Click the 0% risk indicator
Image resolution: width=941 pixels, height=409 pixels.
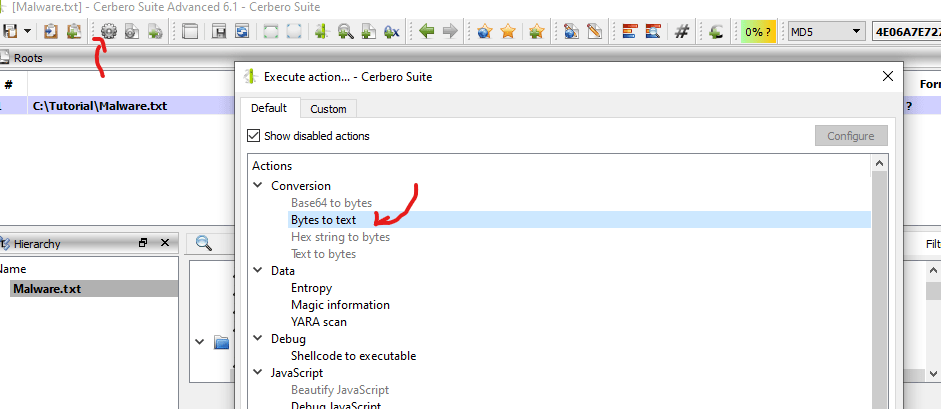[757, 32]
